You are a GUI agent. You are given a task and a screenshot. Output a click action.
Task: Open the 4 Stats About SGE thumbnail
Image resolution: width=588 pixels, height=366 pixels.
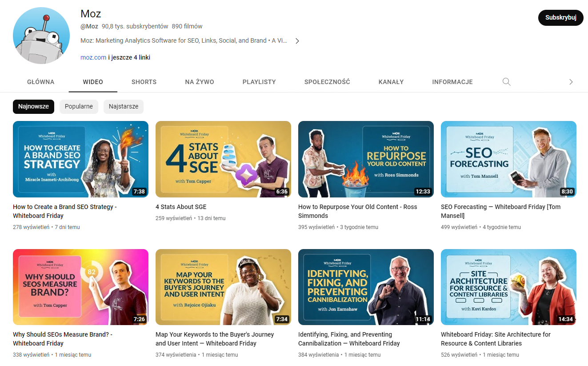click(x=223, y=159)
